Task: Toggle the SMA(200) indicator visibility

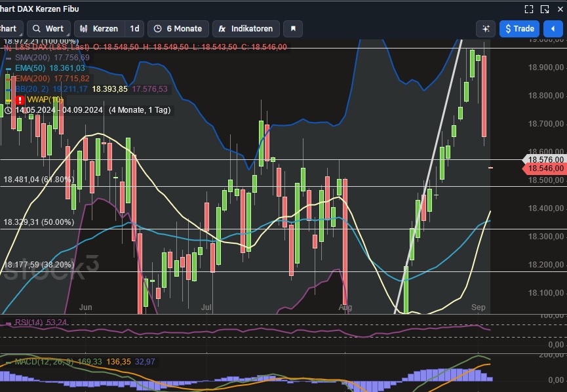Action: tap(9, 58)
